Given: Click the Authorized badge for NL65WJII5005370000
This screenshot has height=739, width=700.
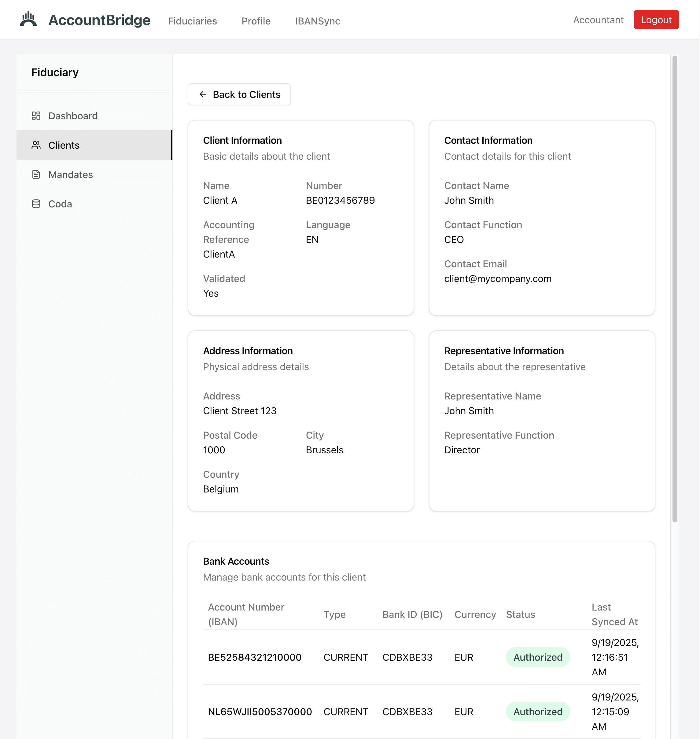Looking at the screenshot, I should (538, 712).
